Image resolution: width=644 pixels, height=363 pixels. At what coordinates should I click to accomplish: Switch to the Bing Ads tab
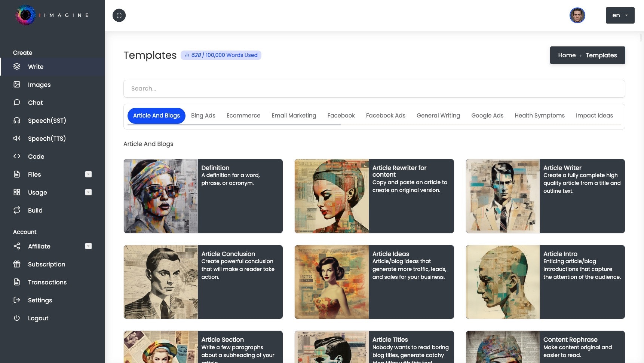(203, 116)
